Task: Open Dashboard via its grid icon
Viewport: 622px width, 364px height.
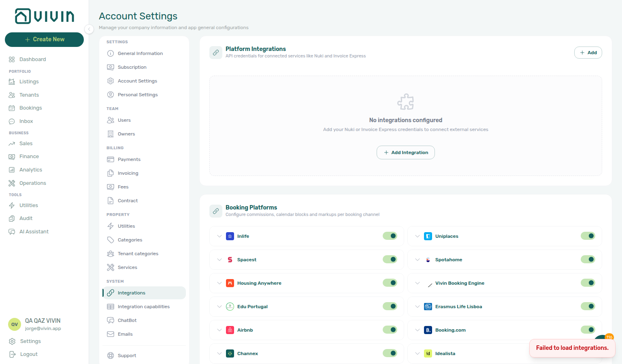Action: 12,59
